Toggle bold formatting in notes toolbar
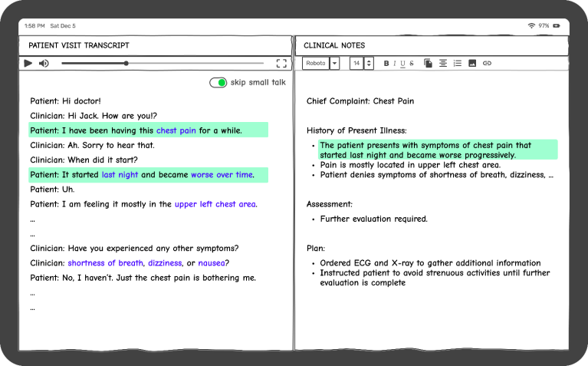 [386, 64]
